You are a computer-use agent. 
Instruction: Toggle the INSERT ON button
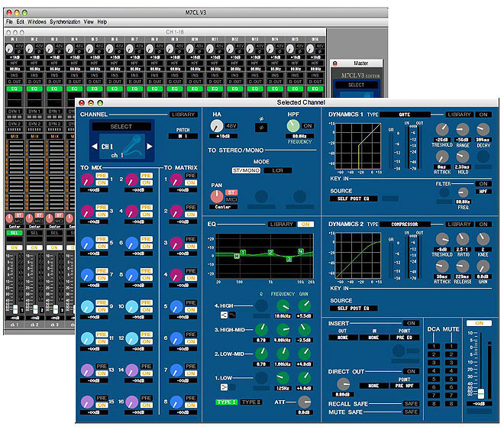(x=411, y=323)
